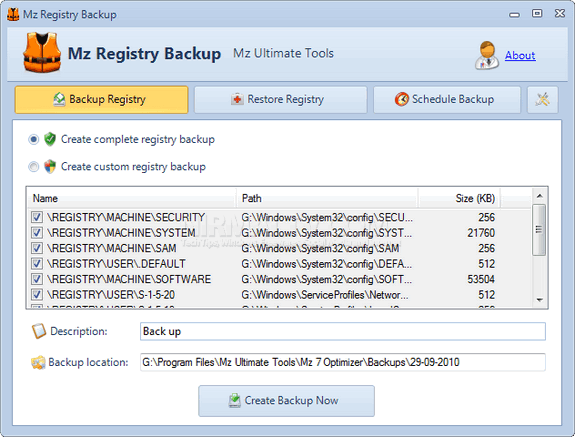Select Create complete registry backup radio
The image size is (575, 437).
(33, 139)
